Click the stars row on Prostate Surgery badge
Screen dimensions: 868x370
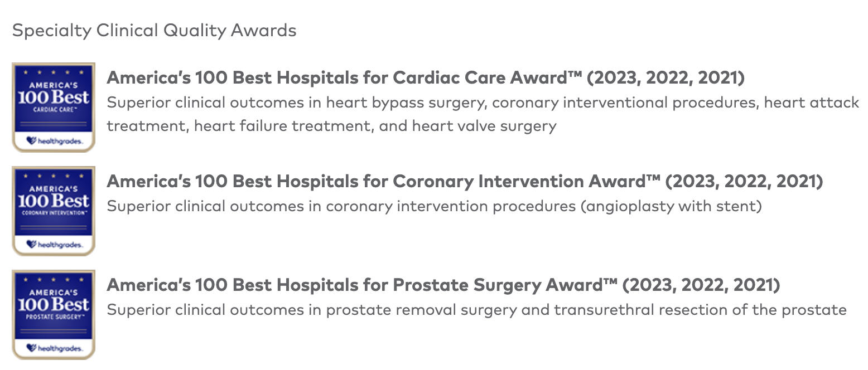(54, 280)
